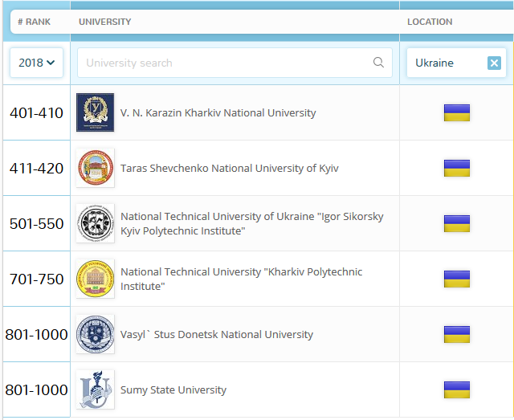Select rank 401-410 cell
Viewport: 514px width, 420px height.
(x=36, y=112)
